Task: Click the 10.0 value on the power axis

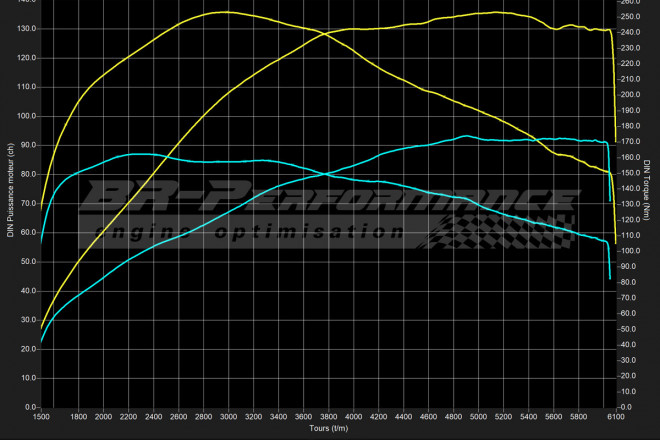Action: pyautogui.click(x=27, y=378)
